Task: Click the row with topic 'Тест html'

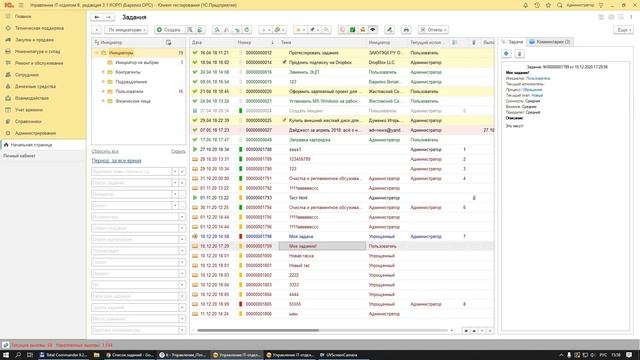Action: (342, 198)
